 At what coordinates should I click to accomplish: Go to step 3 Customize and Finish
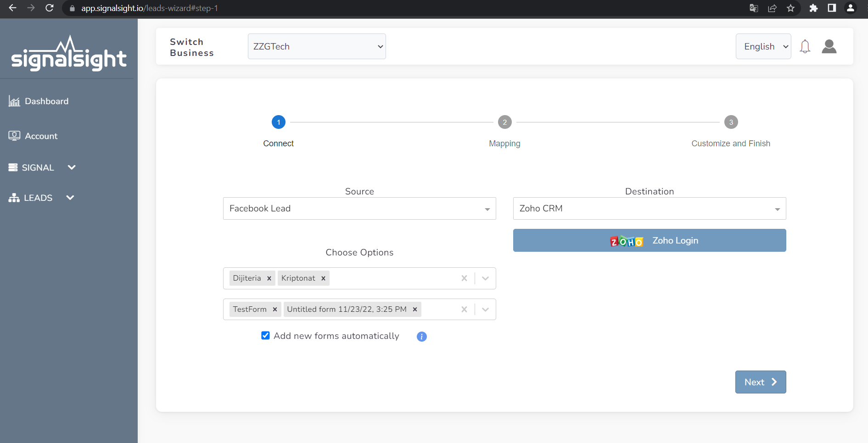[x=731, y=122]
